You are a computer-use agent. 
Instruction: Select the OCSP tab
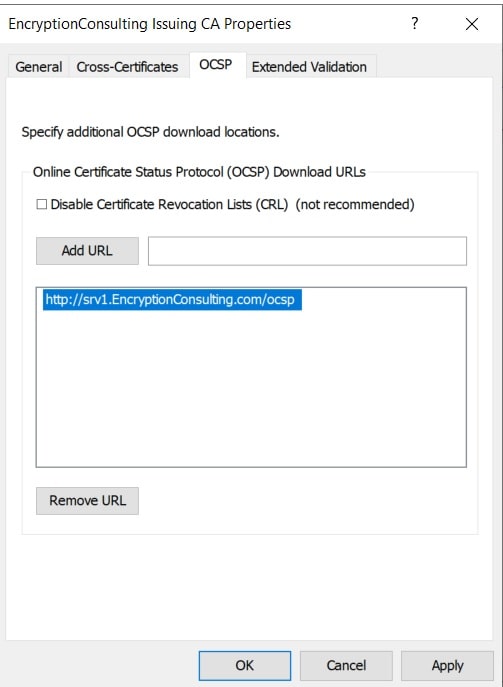click(216, 65)
